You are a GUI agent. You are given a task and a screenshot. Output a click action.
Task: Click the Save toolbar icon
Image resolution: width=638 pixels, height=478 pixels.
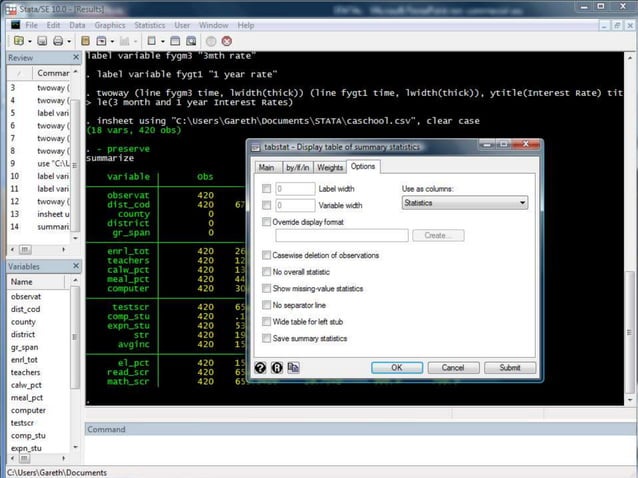pyautogui.click(x=42, y=41)
